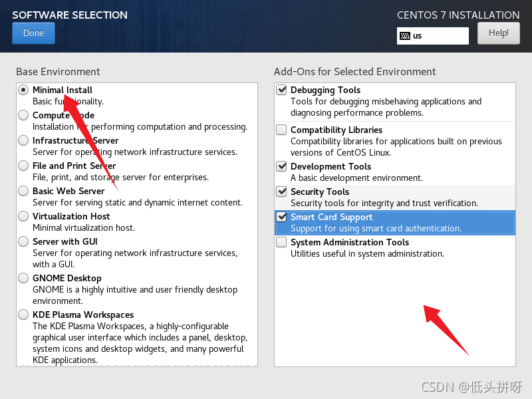Enable the Compatibility Libraries checkbox

(281, 130)
